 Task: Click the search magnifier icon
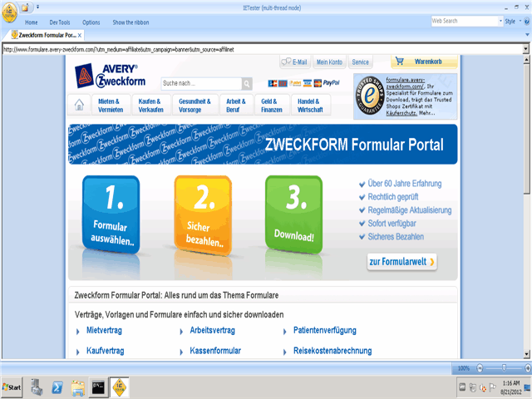[x=247, y=83]
